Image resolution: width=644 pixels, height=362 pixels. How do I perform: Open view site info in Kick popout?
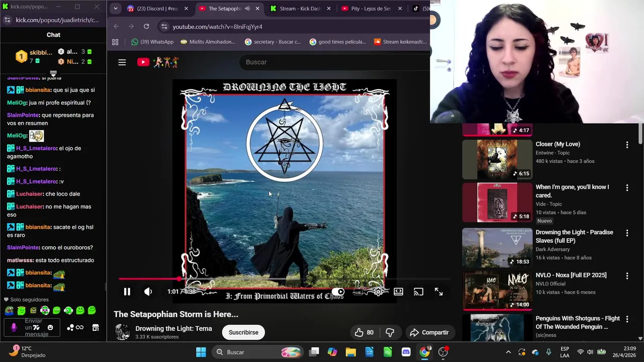(7, 20)
